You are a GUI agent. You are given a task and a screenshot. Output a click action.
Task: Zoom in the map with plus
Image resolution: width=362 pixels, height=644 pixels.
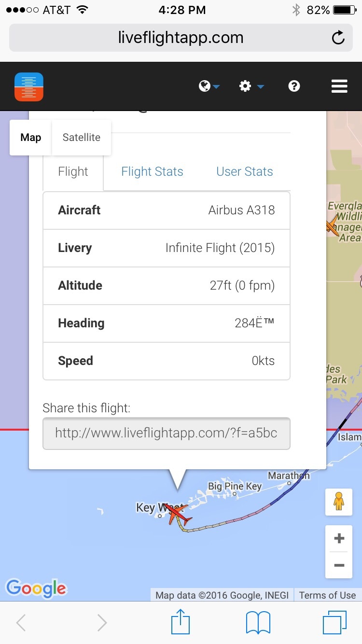[339, 538]
